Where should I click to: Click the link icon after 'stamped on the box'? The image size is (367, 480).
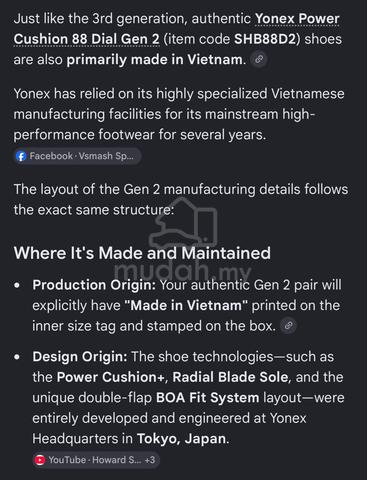tap(289, 326)
